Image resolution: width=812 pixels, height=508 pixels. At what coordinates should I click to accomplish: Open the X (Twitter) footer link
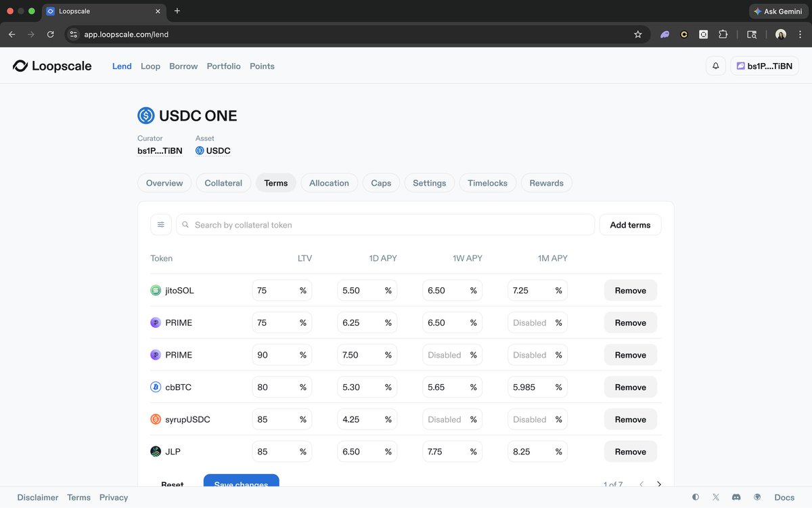[716, 497]
